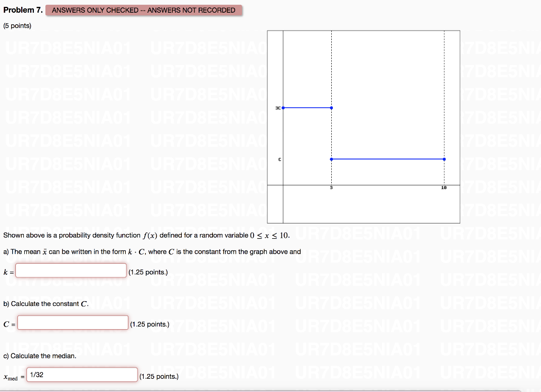
Task: Click the dashed line above x equals 3
Action: [x=331, y=69]
